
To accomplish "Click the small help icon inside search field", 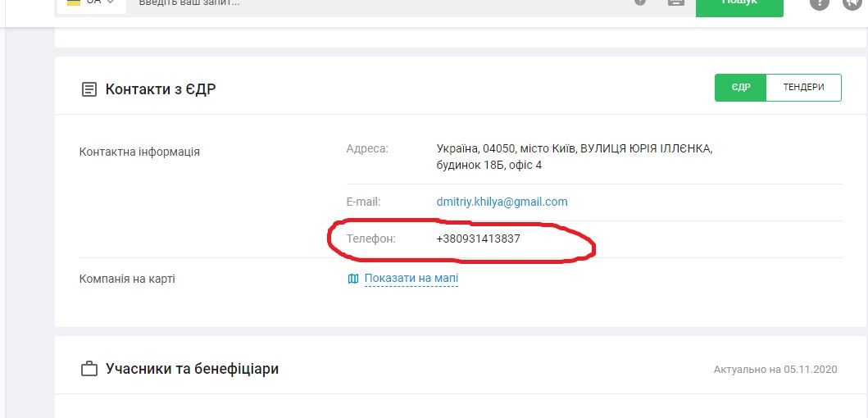I will click(640, 2).
